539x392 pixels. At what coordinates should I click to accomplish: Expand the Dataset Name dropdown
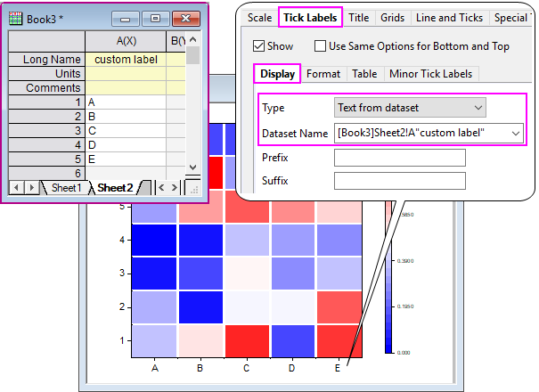(x=513, y=133)
